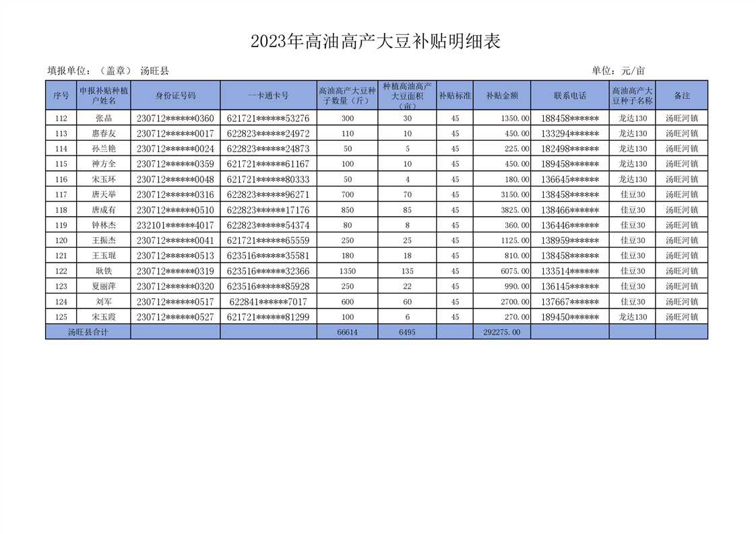Click the name cell 钟林杰

pos(104,225)
